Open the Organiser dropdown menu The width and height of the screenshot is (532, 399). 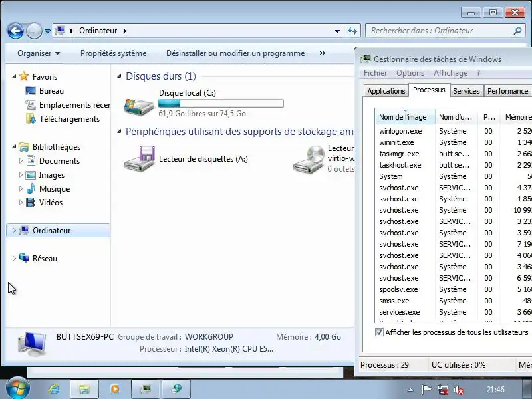[x=39, y=53]
